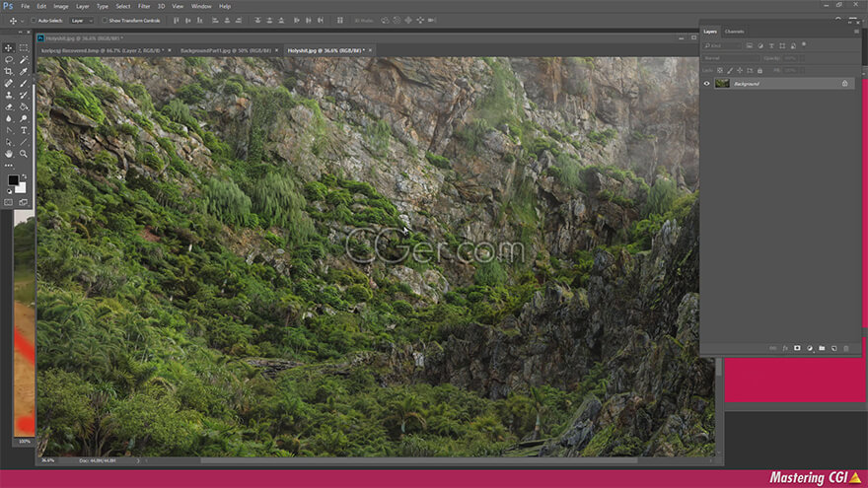The height and width of the screenshot is (488, 868).
Task: Toggle Quick Mask mode
Action: (x=8, y=202)
